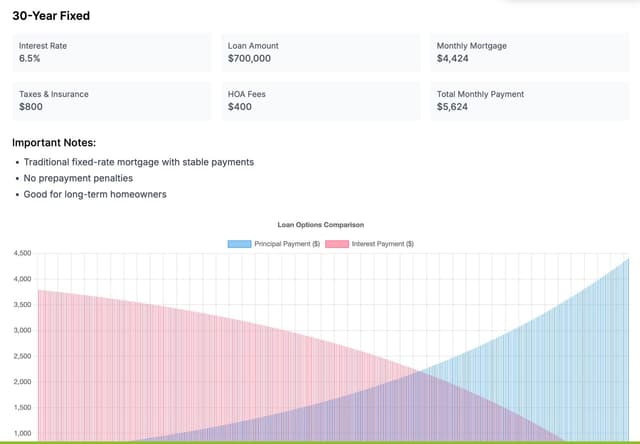Screen dimensions: 640x444
Task: Click the 4,500 y-axis label
Action: pos(22,253)
